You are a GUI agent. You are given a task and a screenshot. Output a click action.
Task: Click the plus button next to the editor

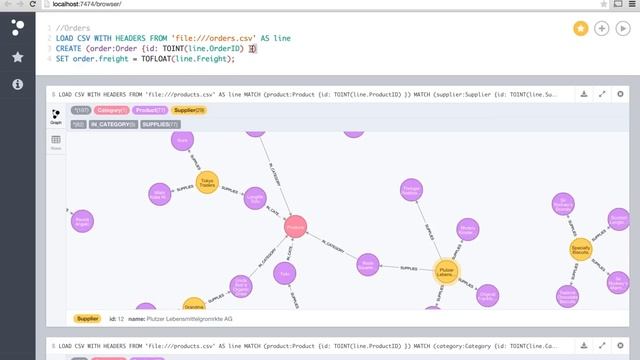coord(602,29)
